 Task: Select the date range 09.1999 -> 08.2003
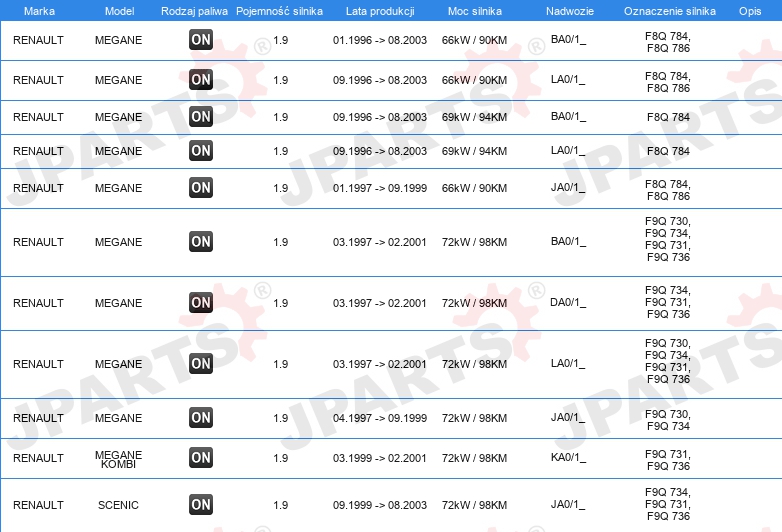pyautogui.click(x=380, y=505)
